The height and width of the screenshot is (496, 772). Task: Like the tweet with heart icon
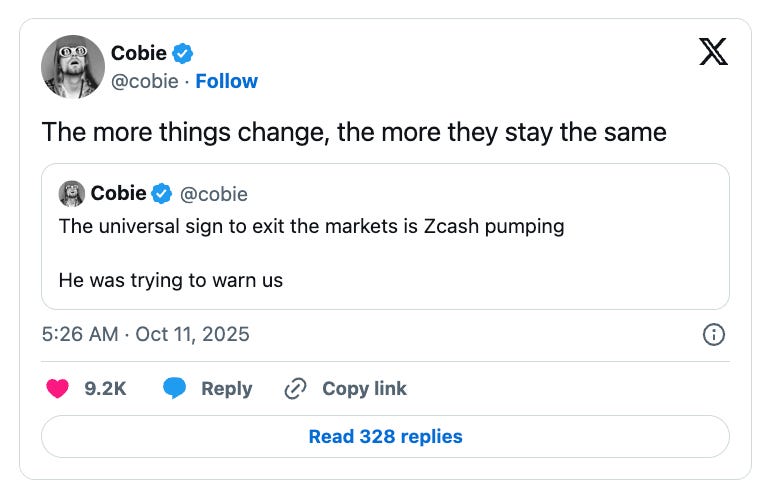pyautogui.click(x=58, y=389)
